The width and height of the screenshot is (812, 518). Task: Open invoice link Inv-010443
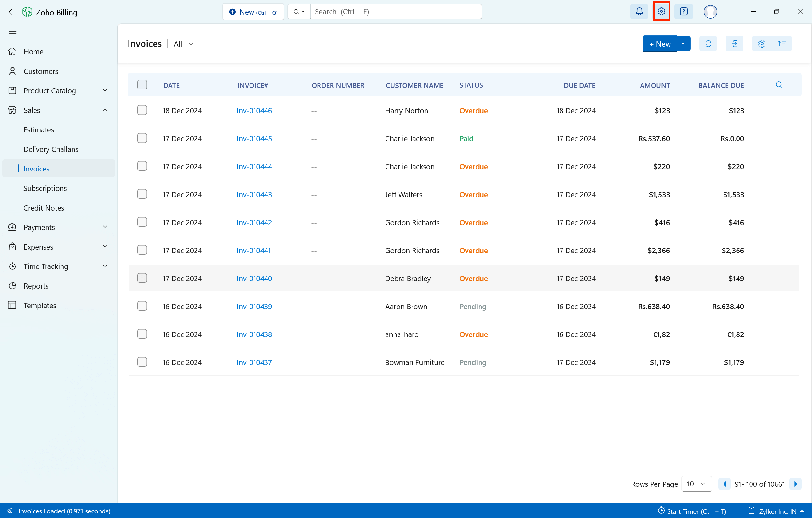pos(254,195)
